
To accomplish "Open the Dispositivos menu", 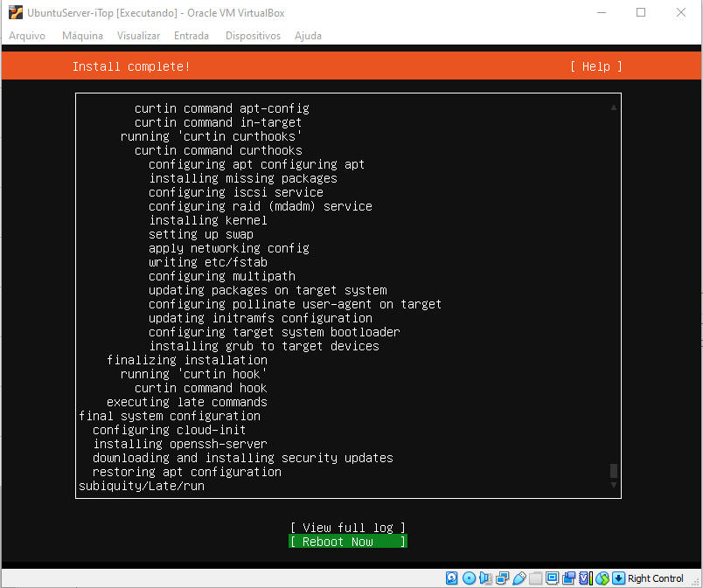I will point(253,36).
